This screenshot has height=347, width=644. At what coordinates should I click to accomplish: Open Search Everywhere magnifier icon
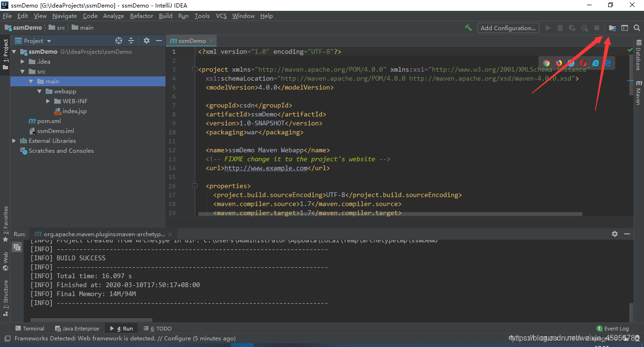636,28
